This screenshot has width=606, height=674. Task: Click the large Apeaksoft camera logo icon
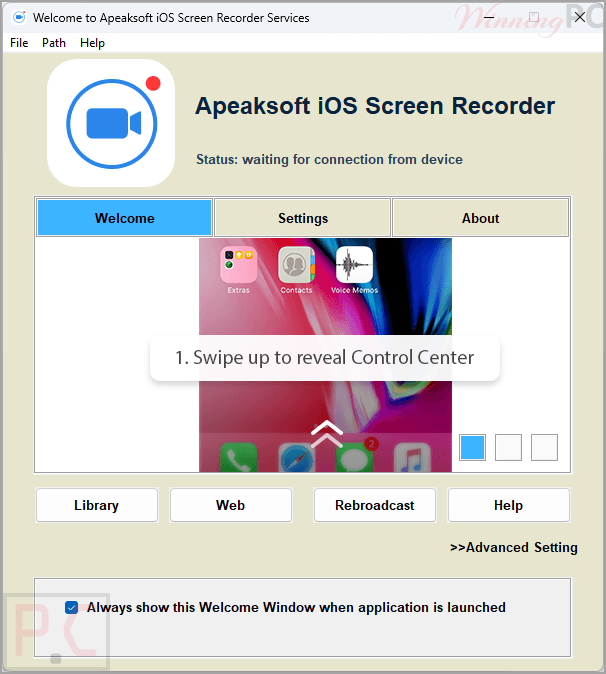(x=111, y=123)
